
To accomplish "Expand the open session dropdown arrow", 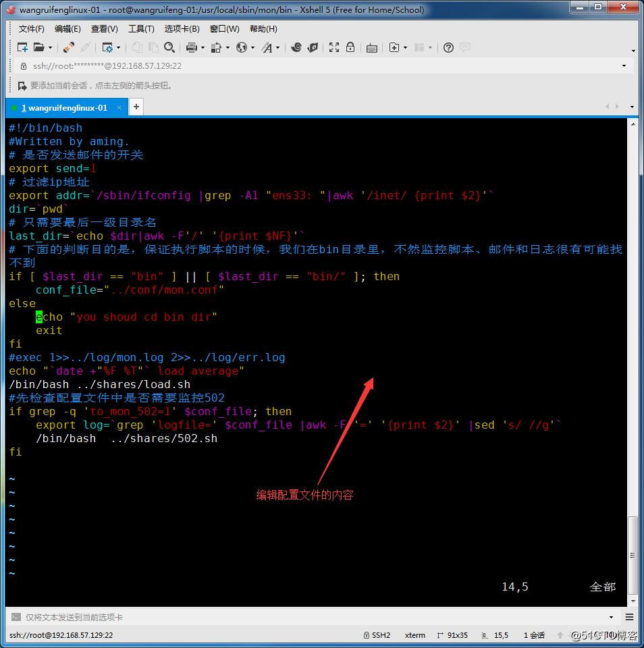I will pos(51,48).
